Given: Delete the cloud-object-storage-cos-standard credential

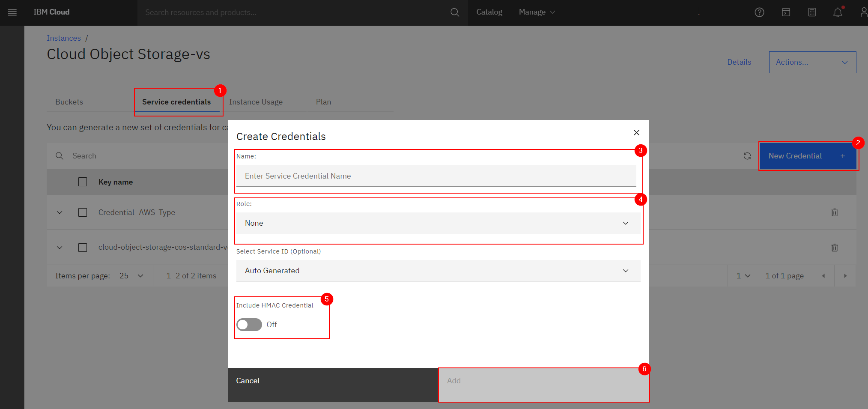Looking at the screenshot, I should click(835, 248).
